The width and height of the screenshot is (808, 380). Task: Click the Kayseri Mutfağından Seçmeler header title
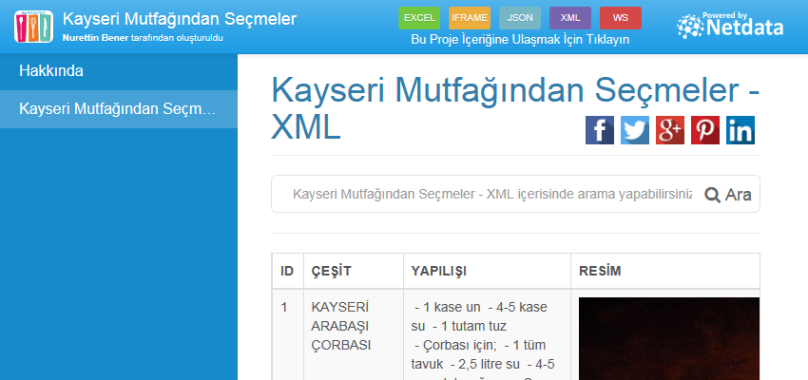[x=179, y=19]
